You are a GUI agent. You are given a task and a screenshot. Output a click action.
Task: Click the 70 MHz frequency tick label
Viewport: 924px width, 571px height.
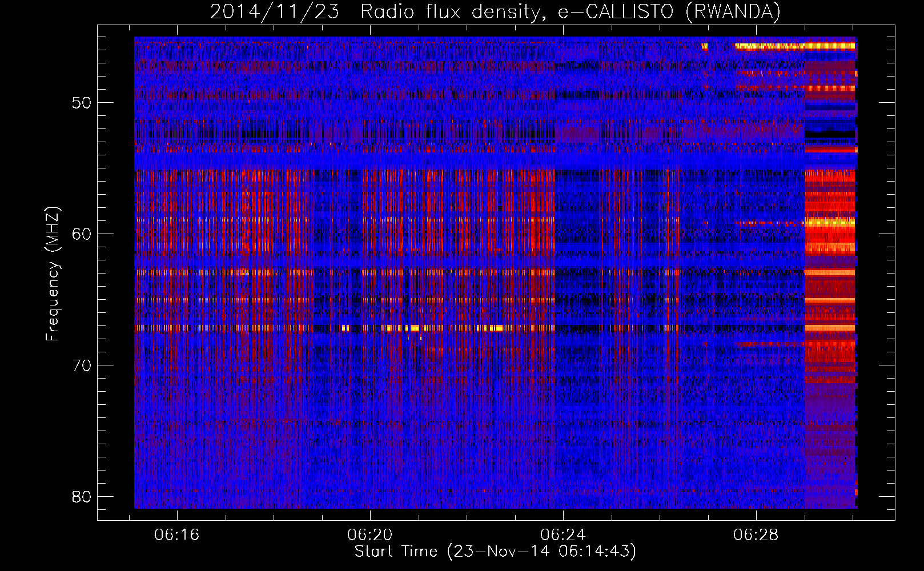click(82, 365)
